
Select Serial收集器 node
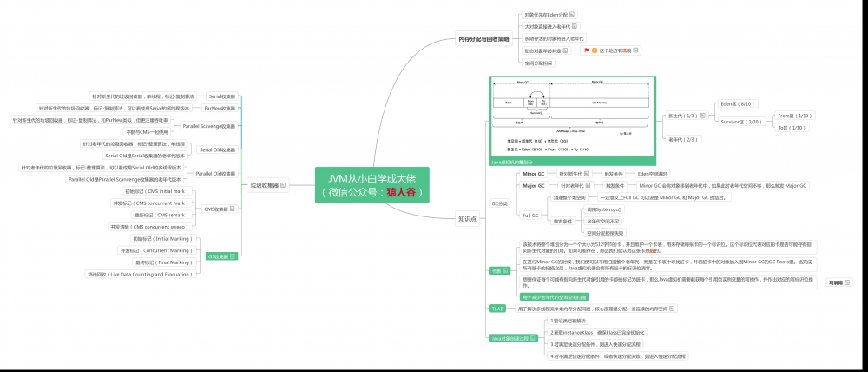[222, 96]
